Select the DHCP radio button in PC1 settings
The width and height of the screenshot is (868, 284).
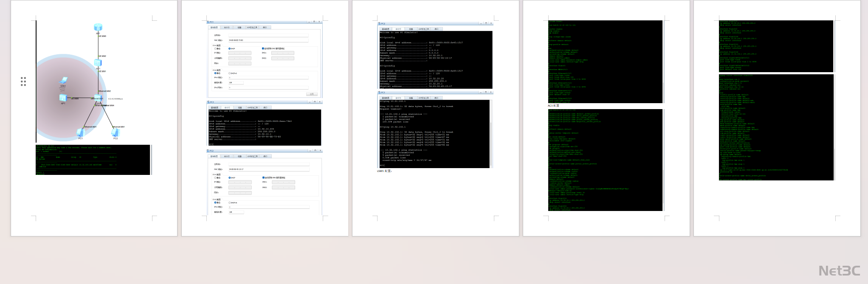[x=230, y=48]
